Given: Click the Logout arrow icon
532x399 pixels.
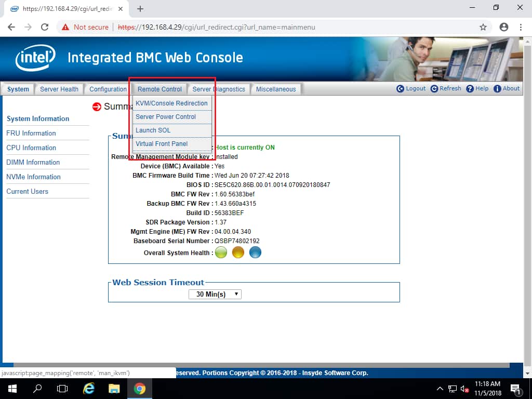Looking at the screenshot, I should pyautogui.click(x=400, y=88).
